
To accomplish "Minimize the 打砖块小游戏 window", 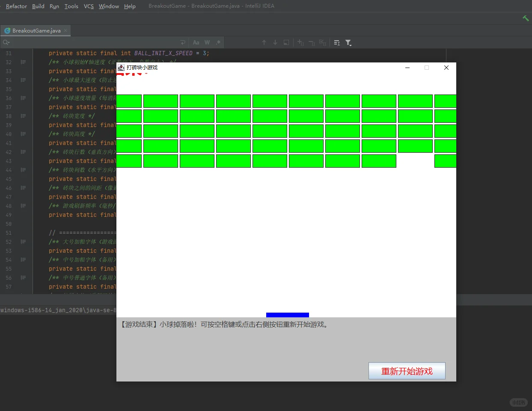I will 407,68.
